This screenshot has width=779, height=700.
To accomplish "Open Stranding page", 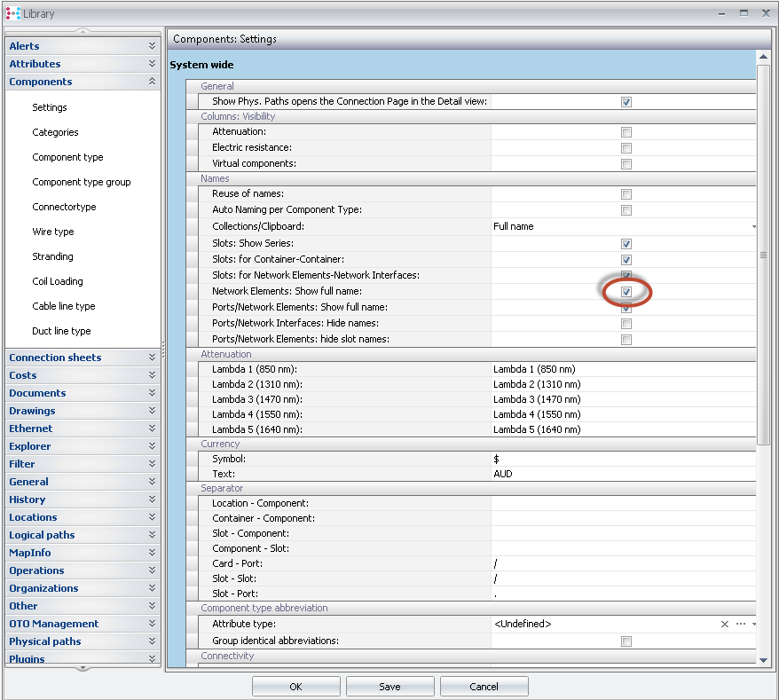I will (x=52, y=256).
